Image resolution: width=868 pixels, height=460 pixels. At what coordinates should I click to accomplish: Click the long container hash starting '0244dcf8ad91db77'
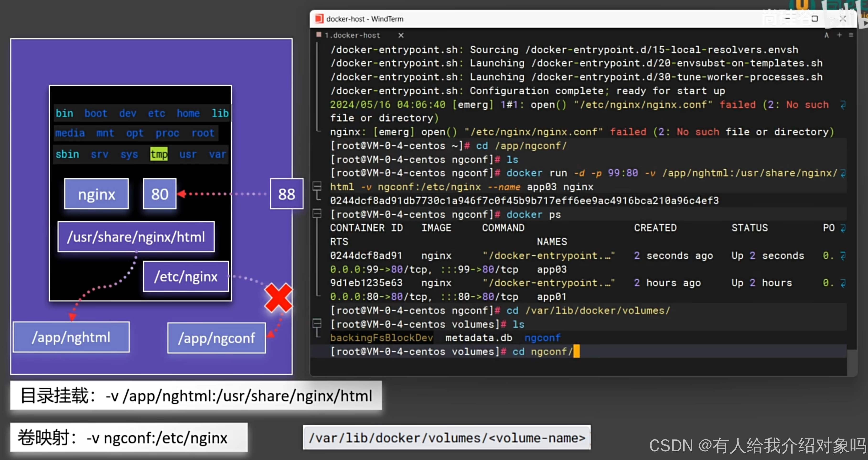(524, 201)
